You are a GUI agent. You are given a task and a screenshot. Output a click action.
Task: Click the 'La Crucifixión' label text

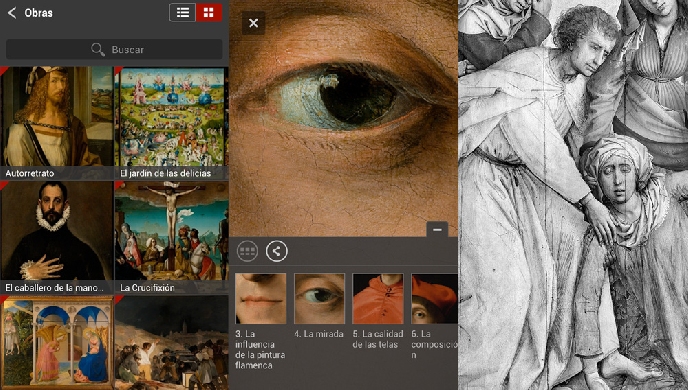click(147, 288)
